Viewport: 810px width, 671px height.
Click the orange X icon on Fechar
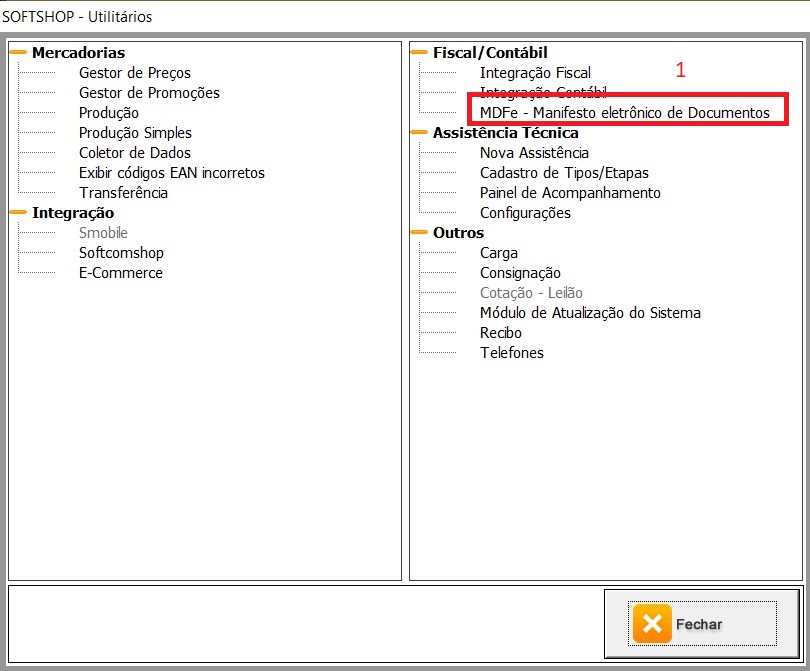(652, 624)
